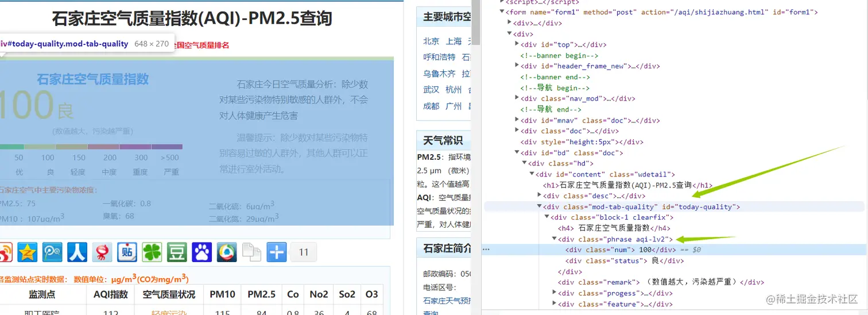Click the No2 column header
Screen dimensions: 868x315
(319, 294)
